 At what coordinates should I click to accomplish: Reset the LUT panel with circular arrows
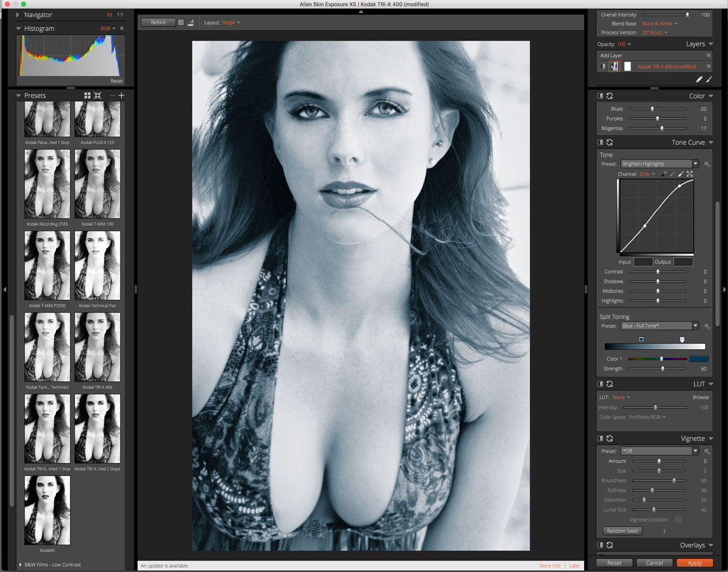[610, 384]
